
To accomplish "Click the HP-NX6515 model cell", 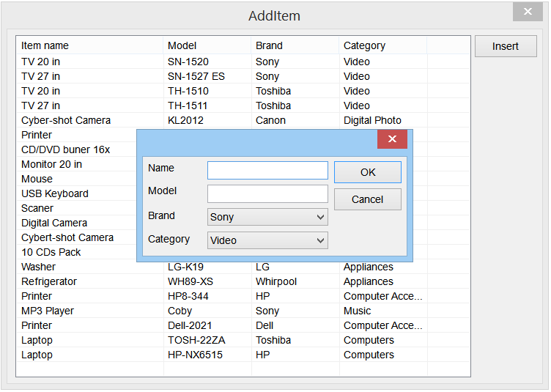I will 195,355.
